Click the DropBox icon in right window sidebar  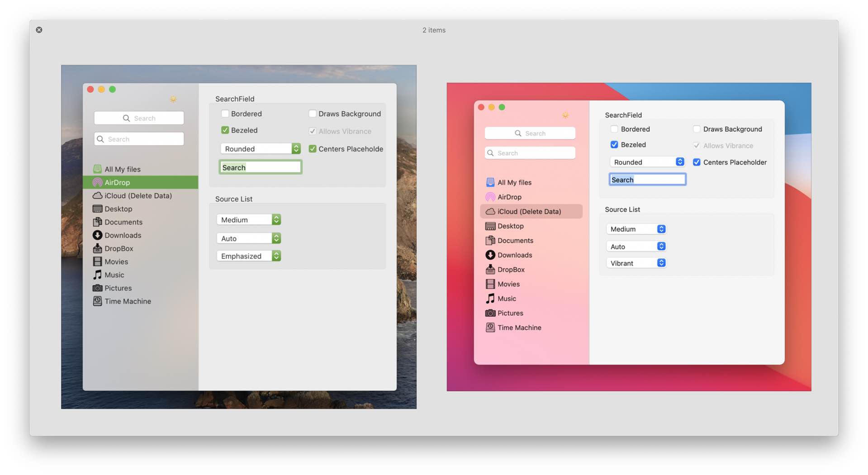[490, 269]
